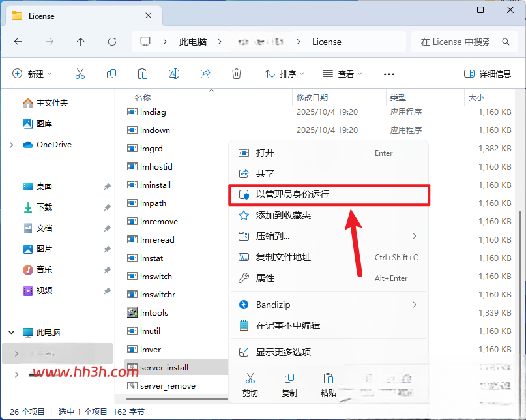The image size is (526, 420).
Task: Click the Share icon in toolbar
Action: pos(205,74)
